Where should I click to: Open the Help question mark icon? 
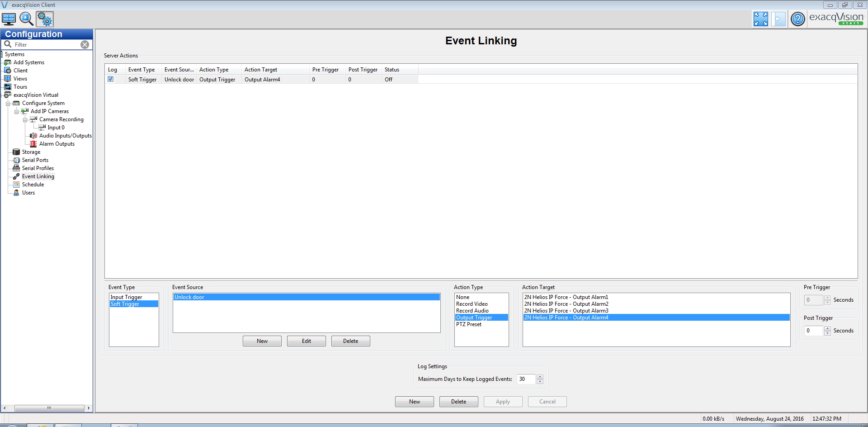(x=798, y=19)
